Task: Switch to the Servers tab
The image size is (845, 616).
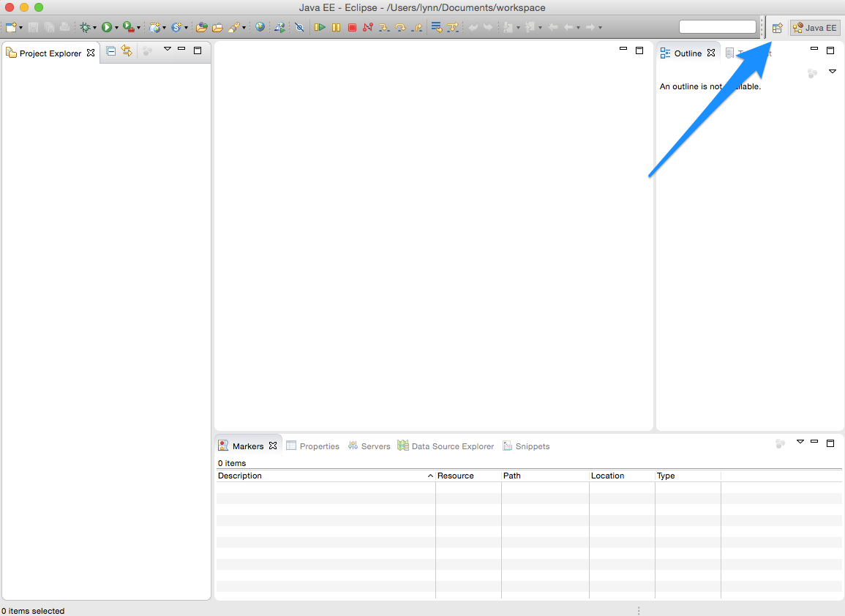Action: point(369,446)
